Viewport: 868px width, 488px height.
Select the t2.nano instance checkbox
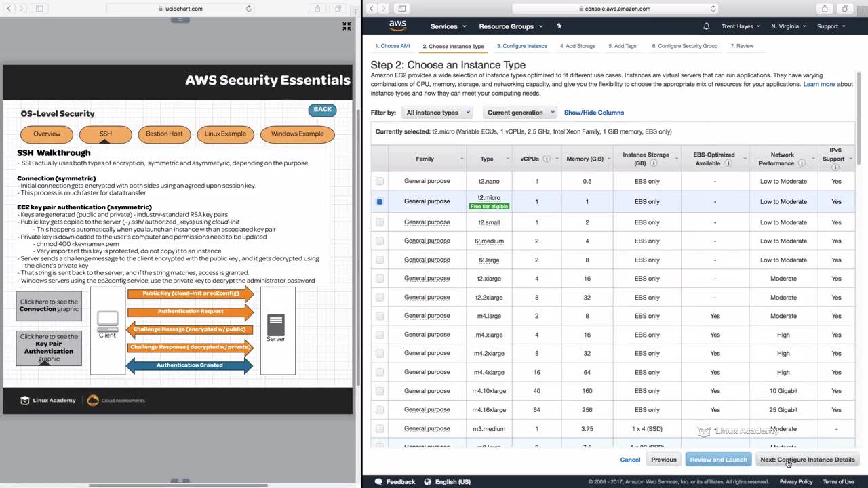pos(380,181)
